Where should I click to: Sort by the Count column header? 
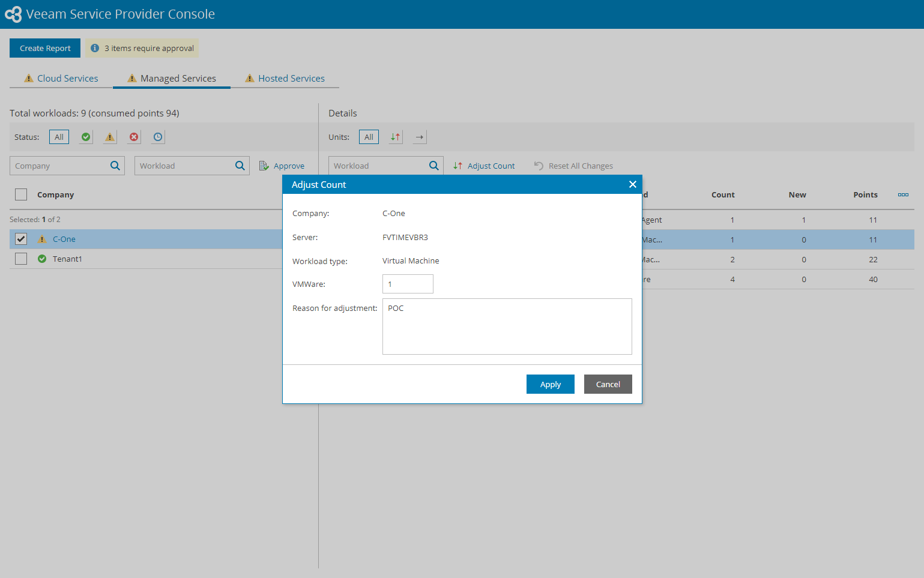pyautogui.click(x=723, y=194)
